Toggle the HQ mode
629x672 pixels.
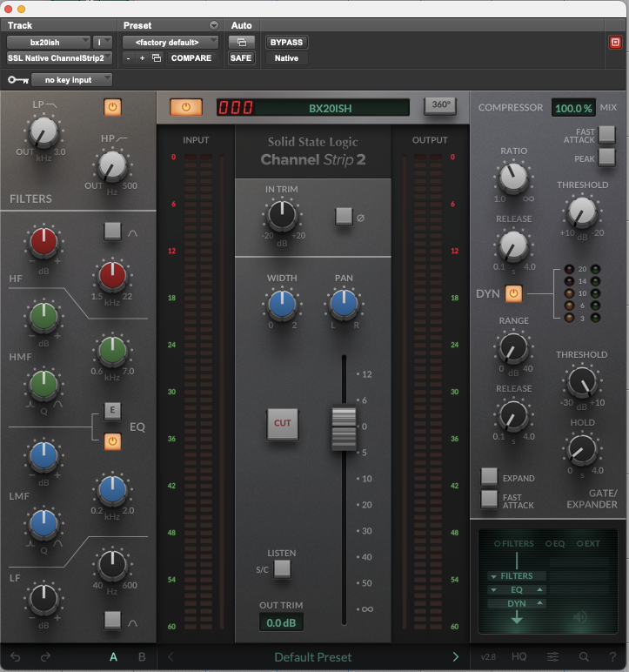(x=519, y=656)
